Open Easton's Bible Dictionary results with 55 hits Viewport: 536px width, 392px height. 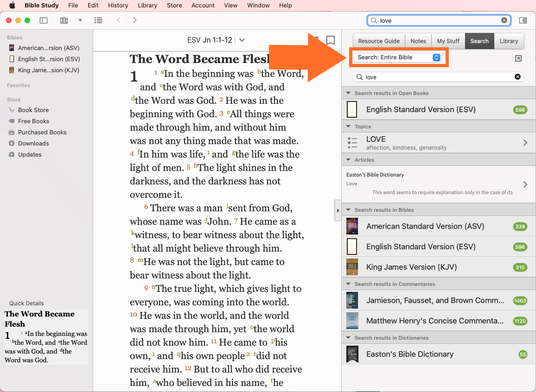coord(439,354)
